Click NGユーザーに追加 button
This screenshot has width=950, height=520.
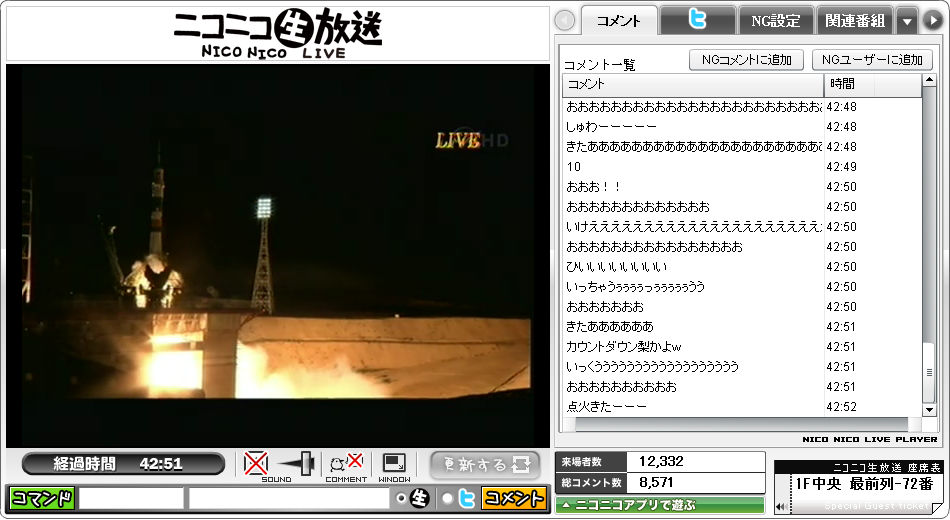coord(872,60)
